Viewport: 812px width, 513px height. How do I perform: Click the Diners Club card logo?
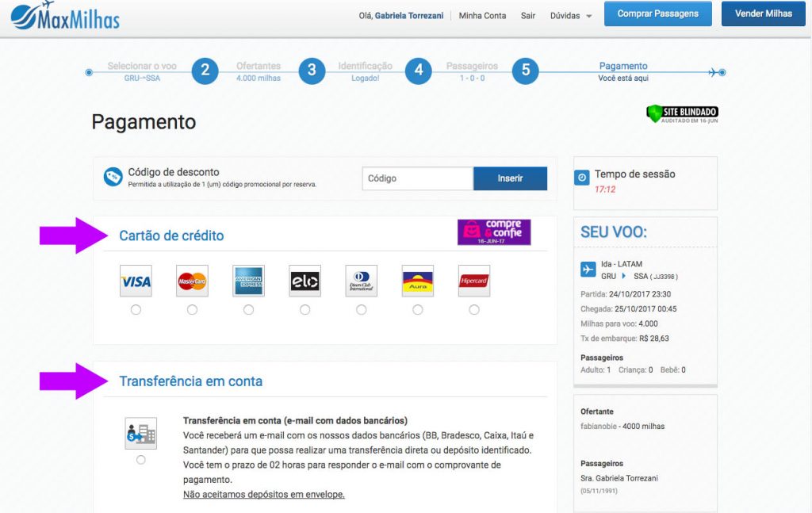tap(362, 281)
